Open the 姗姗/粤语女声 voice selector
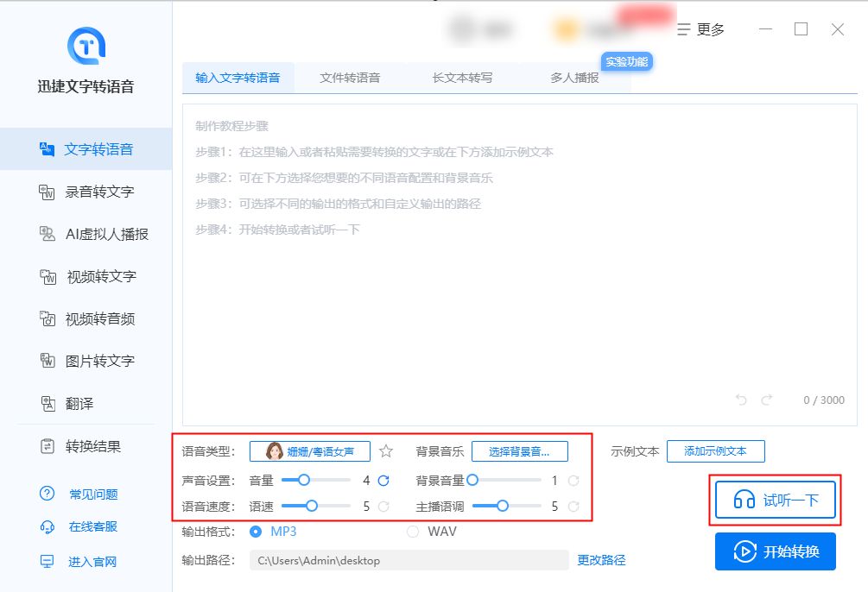Screen dimensions: 868x592 310,451
